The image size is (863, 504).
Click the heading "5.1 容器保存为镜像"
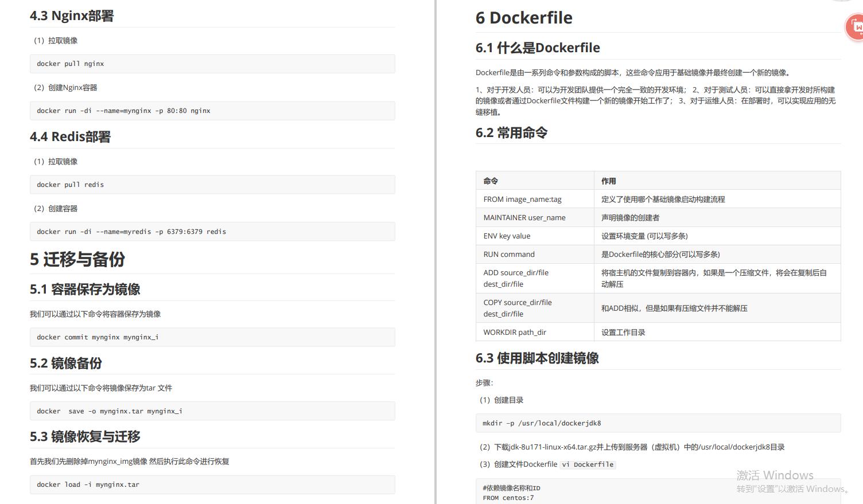[x=85, y=289]
